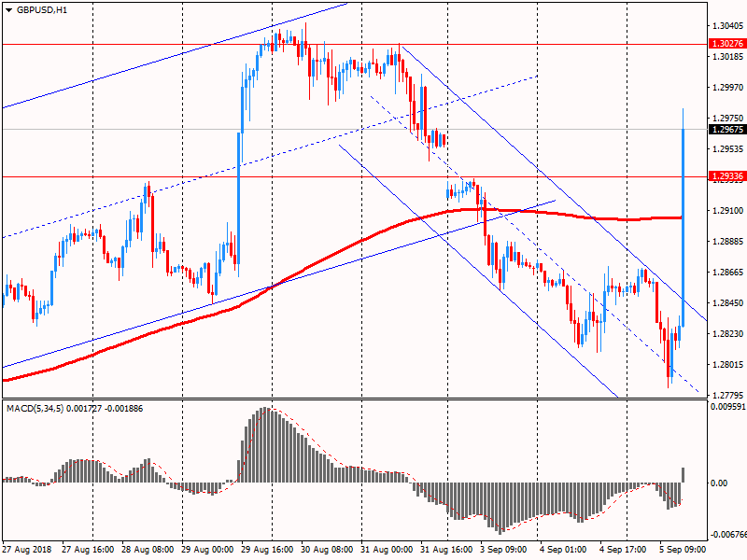
Task: Click the 1.29750 price scale value
Action: tap(727, 119)
